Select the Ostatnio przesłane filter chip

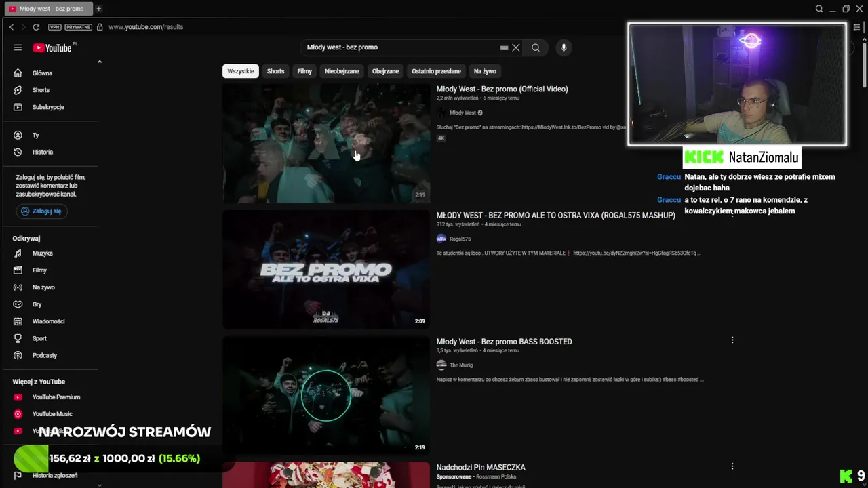pyautogui.click(x=436, y=71)
